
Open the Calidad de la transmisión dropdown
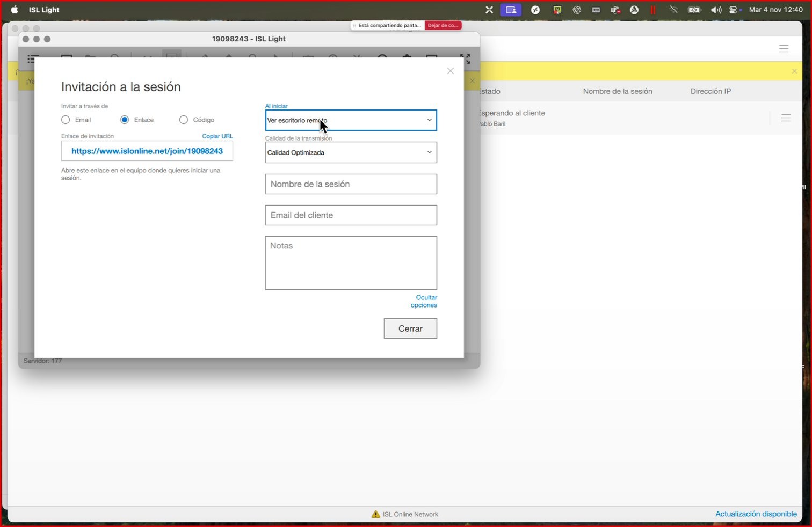click(351, 152)
